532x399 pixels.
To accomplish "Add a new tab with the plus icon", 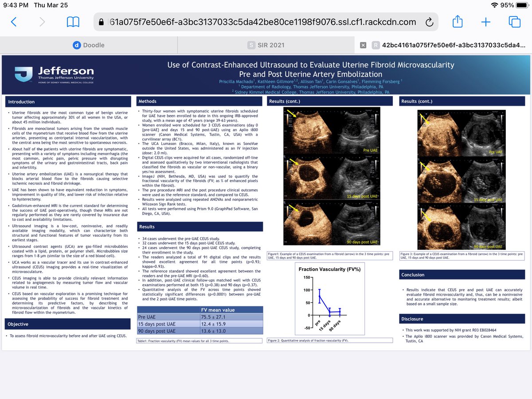I will pyautogui.click(x=486, y=22).
